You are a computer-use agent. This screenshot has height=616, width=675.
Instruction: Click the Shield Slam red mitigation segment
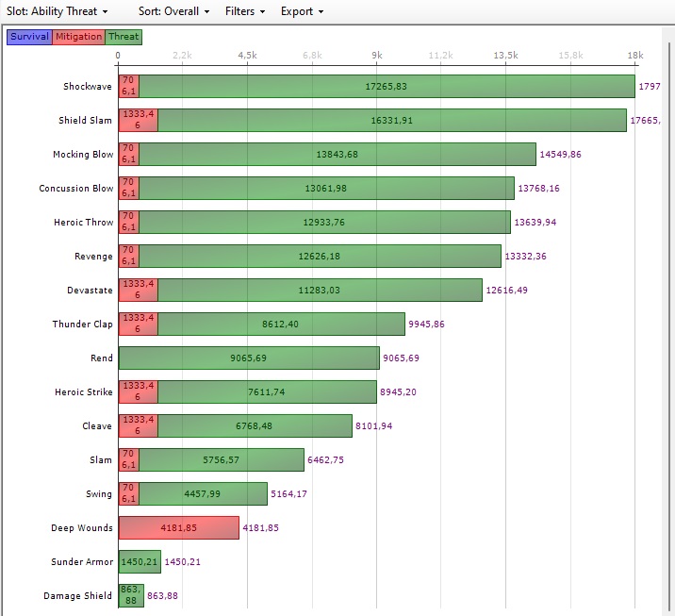point(139,120)
